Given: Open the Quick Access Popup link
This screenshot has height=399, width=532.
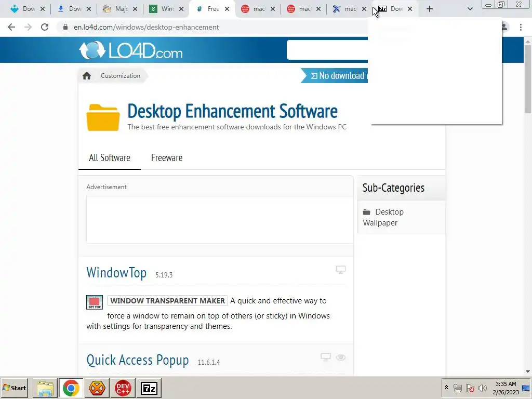Looking at the screenshot, I should pyautogui.click(x=137, y=360).
